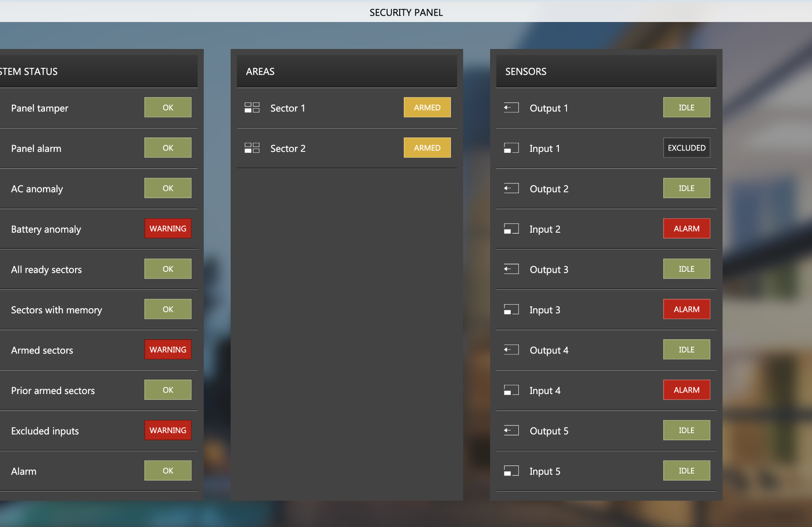Image resolution: width=812 pixels, height=527 pixels.
Task: Click the IDLE button for Output 3
Action: tap(687, 269)
